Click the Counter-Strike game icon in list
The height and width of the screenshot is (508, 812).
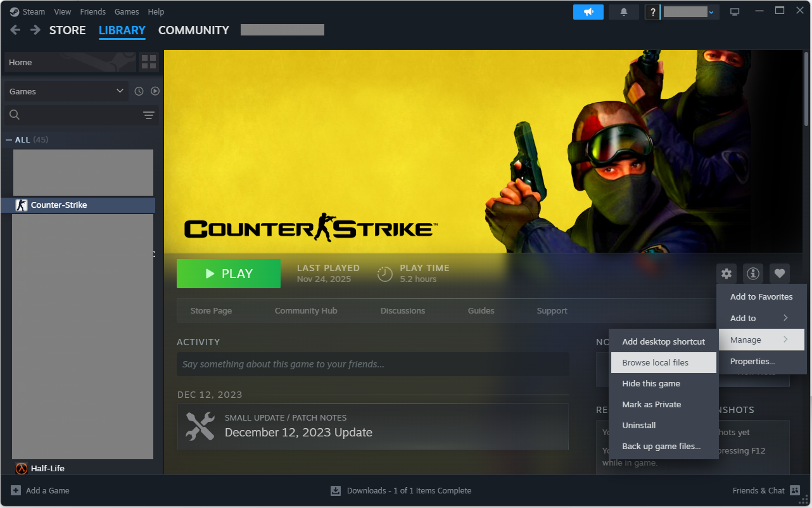(22, 205)
